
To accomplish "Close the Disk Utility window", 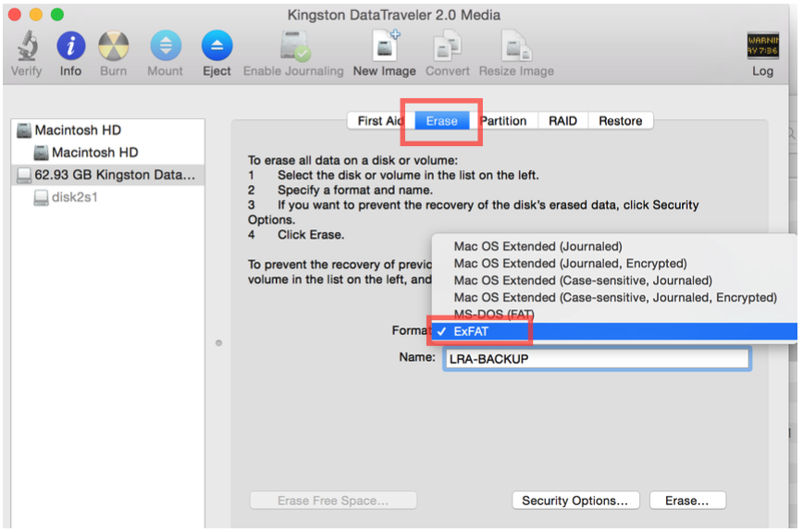I will (x=15, y=14).
